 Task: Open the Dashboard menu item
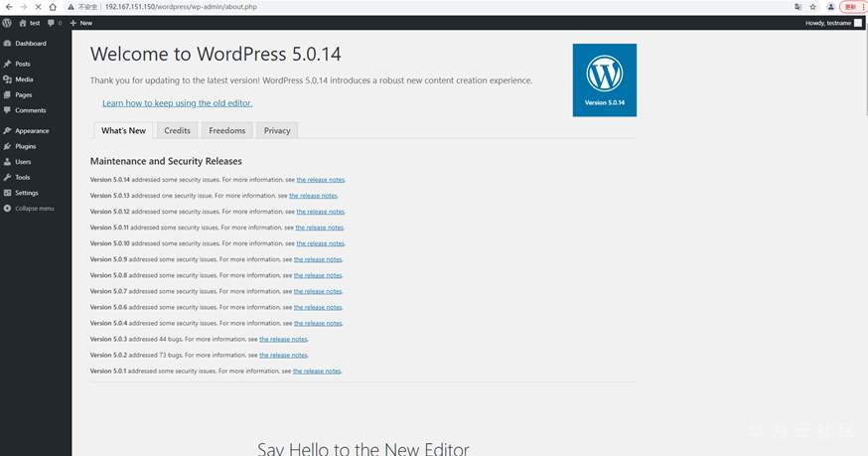click(x=31, y=44)
